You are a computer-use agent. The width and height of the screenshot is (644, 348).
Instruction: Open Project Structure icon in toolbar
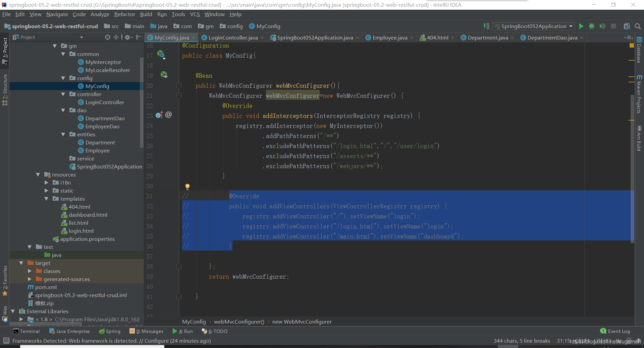pos(627,26)
